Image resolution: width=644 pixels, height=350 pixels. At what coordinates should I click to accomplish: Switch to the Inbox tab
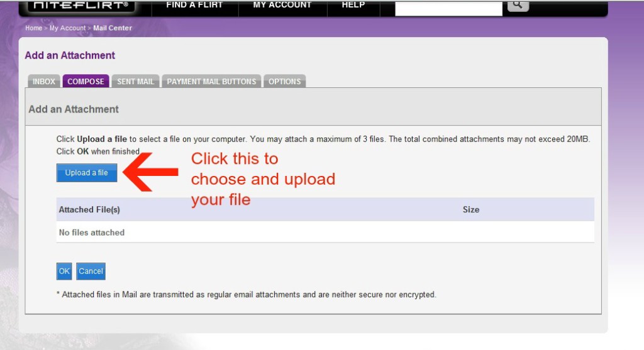coord(44,81)
